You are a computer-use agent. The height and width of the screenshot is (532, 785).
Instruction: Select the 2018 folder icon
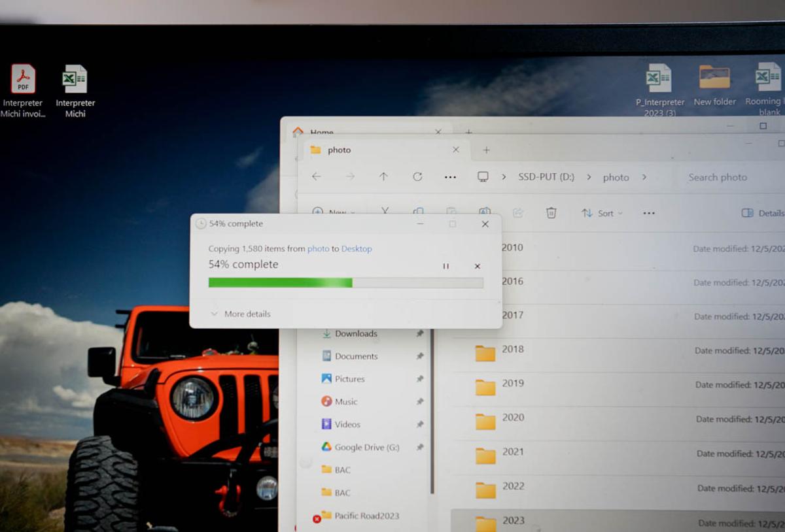click(485, 353)
